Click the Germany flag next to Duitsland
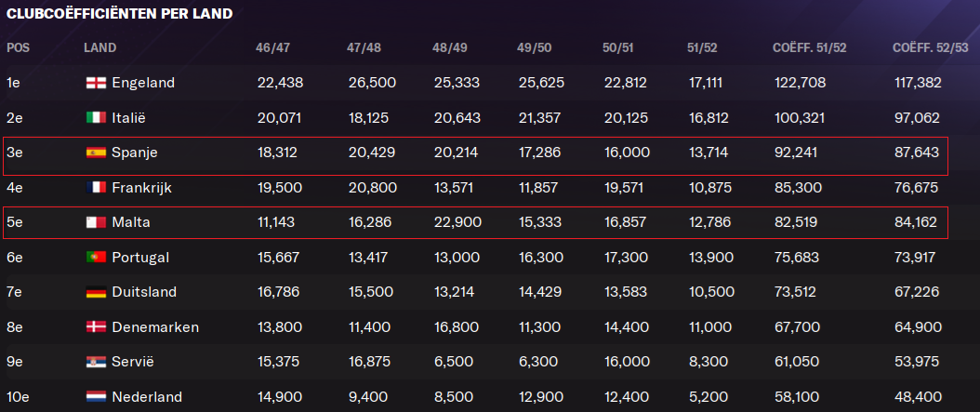This screenshot has height=412, width=980. click(97, 292)
